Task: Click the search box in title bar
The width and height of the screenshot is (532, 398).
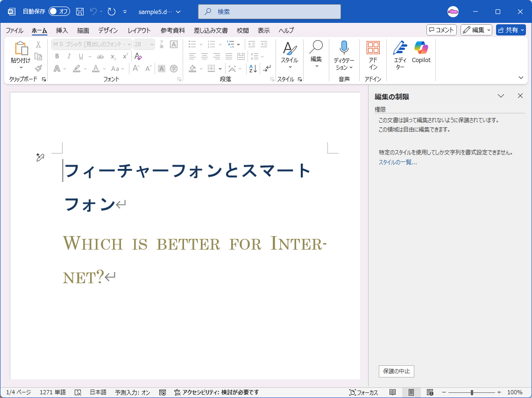Action: click(269, 12)
